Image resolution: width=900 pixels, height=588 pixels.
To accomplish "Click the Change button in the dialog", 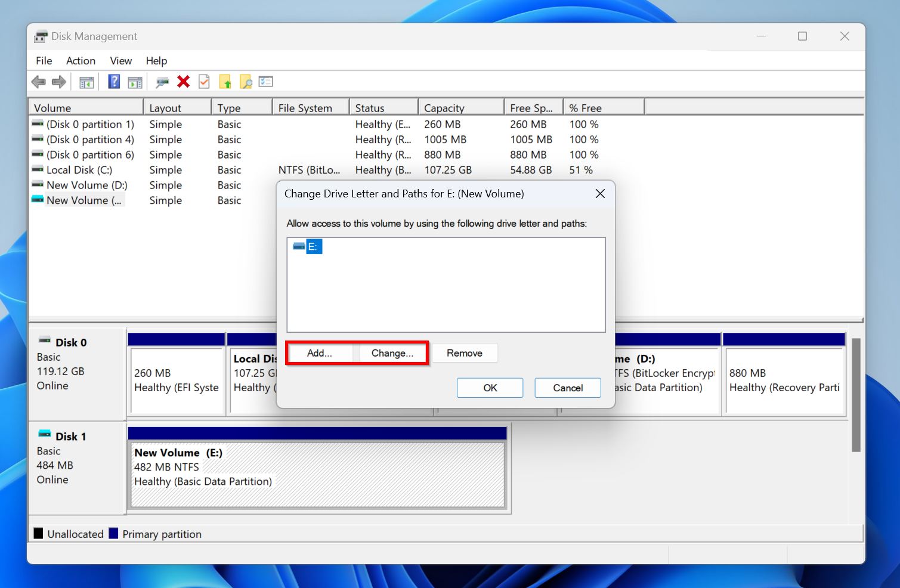I will coord(392,352).
